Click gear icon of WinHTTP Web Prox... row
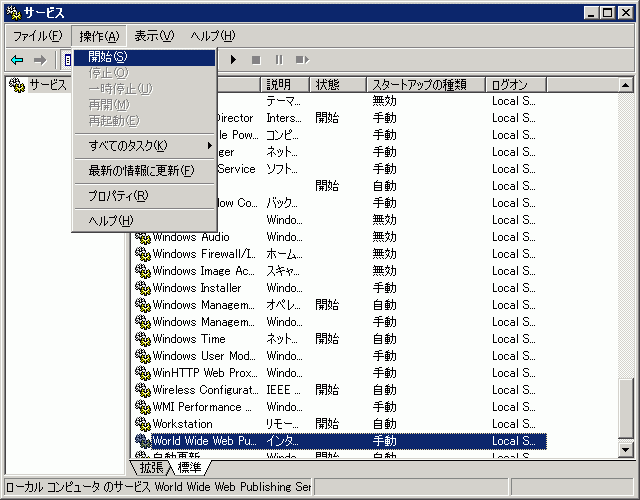The height and width of the screenshot is (500, 640). point(143,373)
